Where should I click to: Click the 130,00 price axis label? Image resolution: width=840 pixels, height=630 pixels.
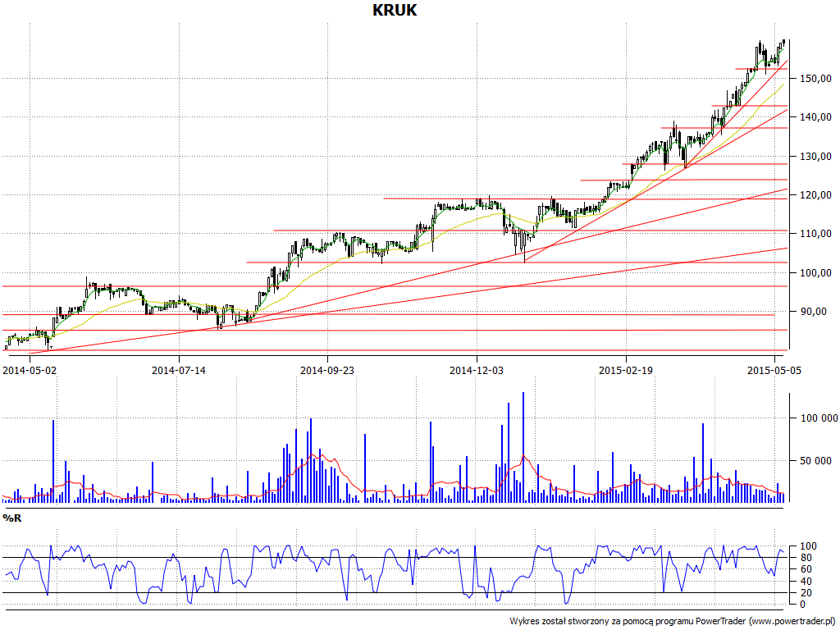(x=816, y=157)
